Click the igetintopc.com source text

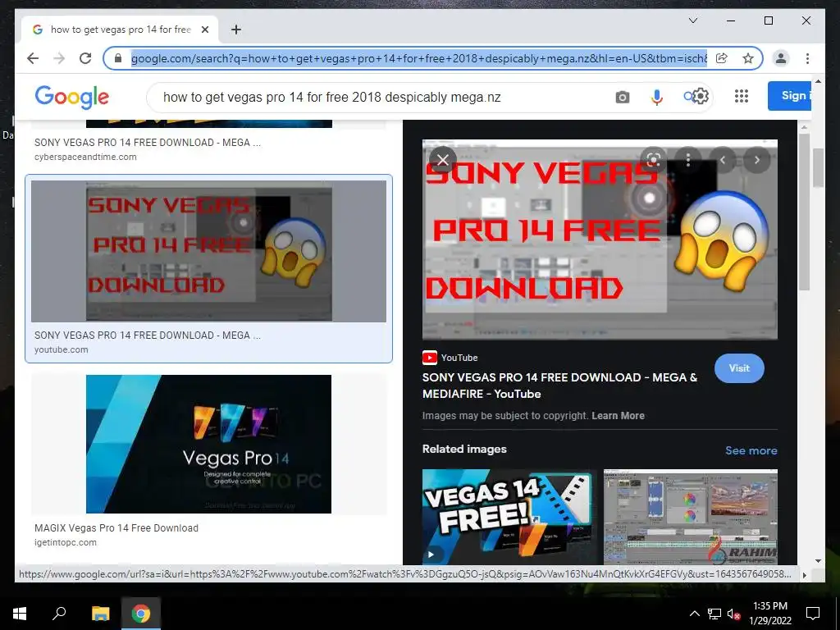click(x=66, y=543)
